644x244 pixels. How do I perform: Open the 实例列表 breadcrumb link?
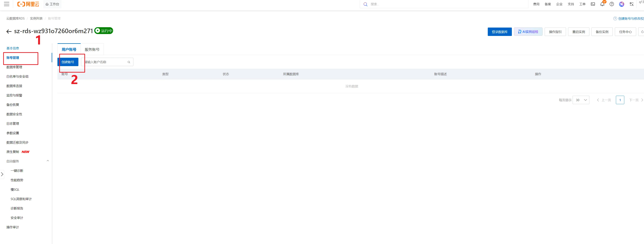[x=36, y=18]
